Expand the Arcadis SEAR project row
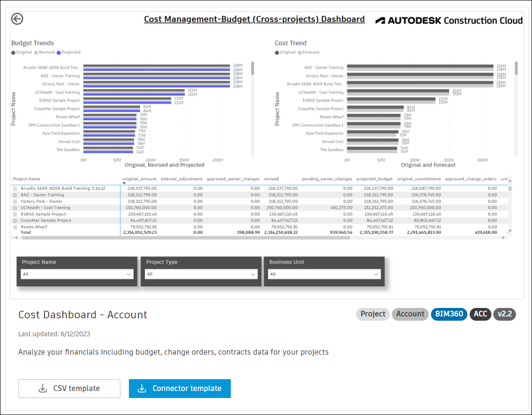 15,189
